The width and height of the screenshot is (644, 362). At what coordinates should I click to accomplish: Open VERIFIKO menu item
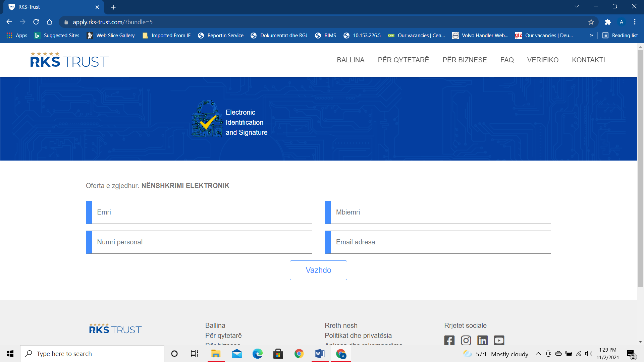click(x=543, y=60)
